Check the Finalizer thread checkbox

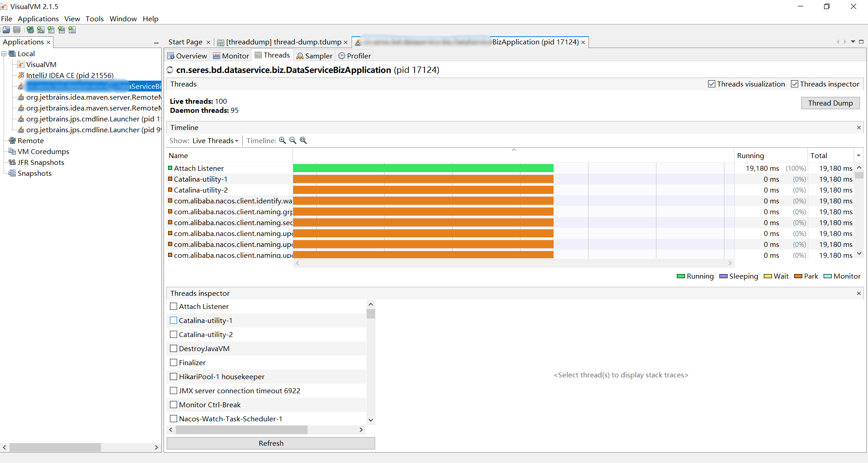174,362
